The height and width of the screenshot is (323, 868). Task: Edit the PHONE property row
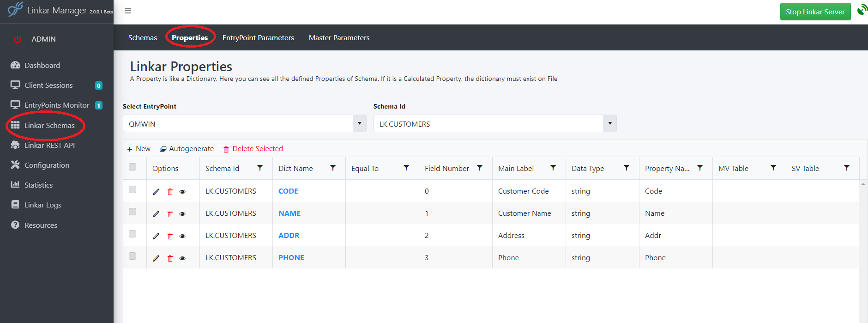[x=156, y=258]
